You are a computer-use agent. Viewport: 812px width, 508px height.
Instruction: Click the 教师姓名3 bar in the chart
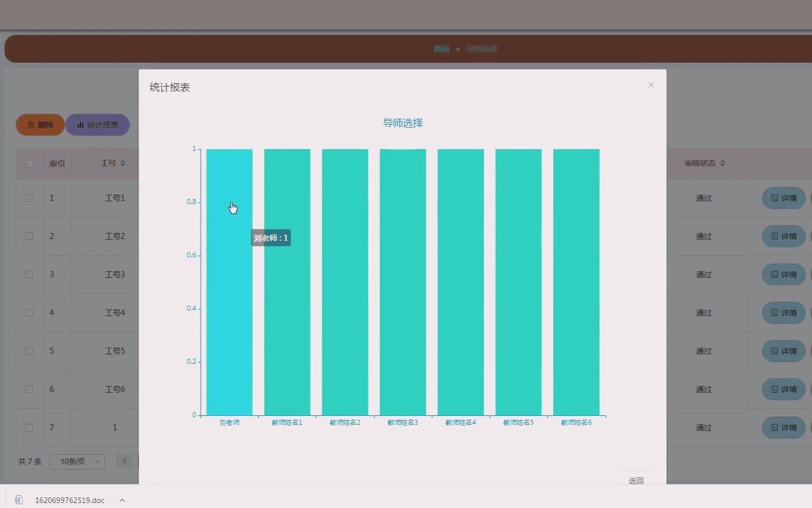[x=403, y=282]
